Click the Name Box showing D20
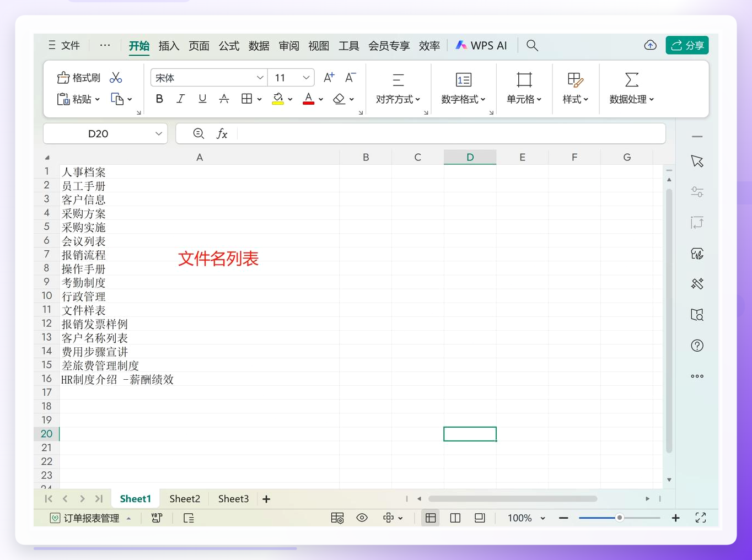This screenshot has width=752, height=560. 105,133
